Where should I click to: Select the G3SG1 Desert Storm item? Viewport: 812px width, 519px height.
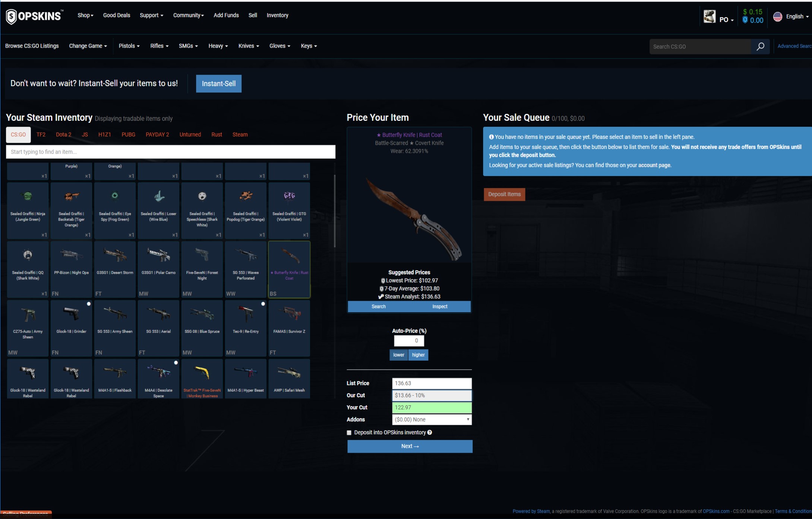pos(115,269)
